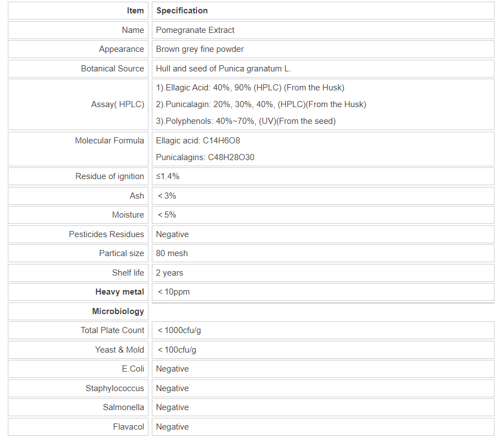Click the Botanical Source label
This screenshot has height=443, width=504.
112,69
